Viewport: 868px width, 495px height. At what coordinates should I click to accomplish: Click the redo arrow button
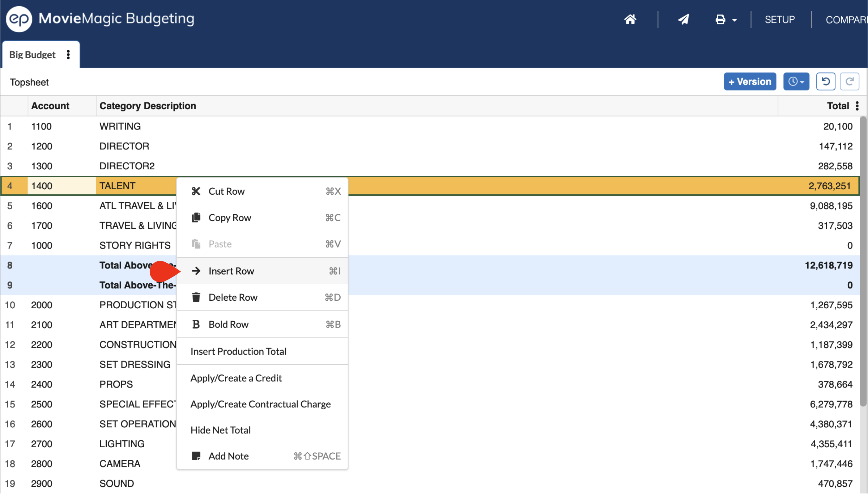click(849, 81)
